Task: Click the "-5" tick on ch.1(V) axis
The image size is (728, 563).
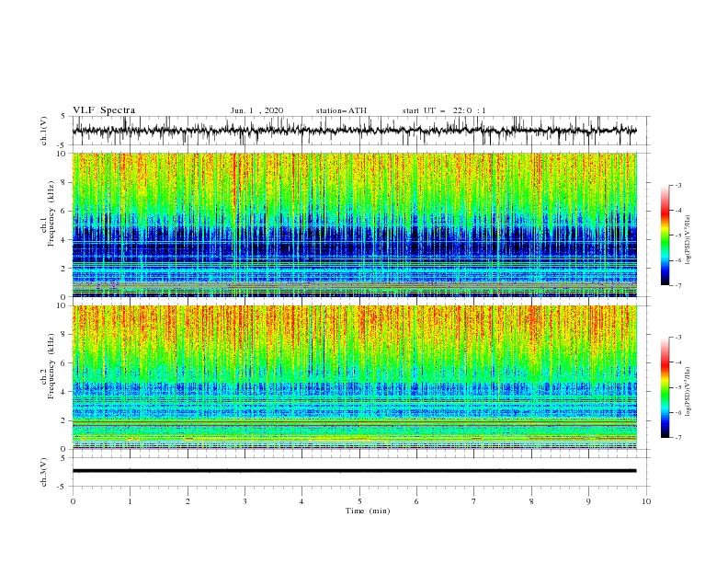Action: coord(63,145)
